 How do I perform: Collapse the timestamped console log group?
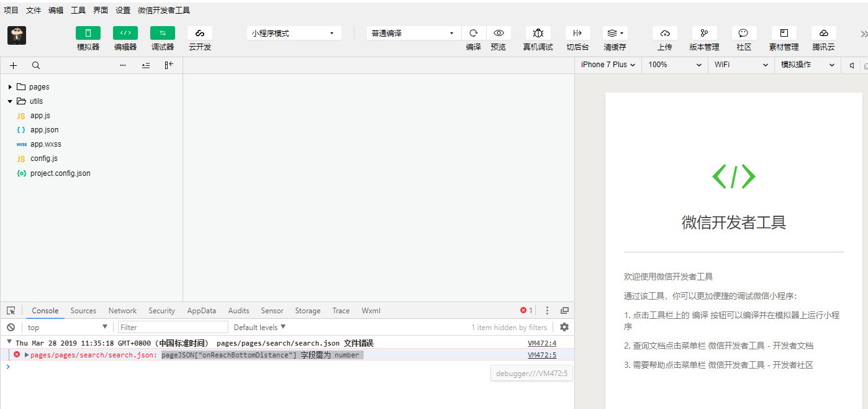(9, 342)
